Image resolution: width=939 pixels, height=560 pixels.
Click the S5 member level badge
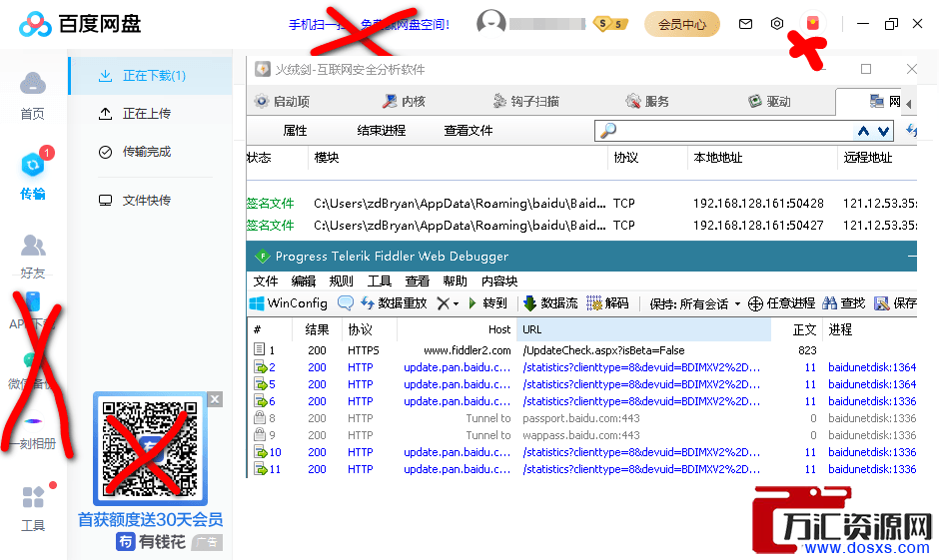(610, 24)
